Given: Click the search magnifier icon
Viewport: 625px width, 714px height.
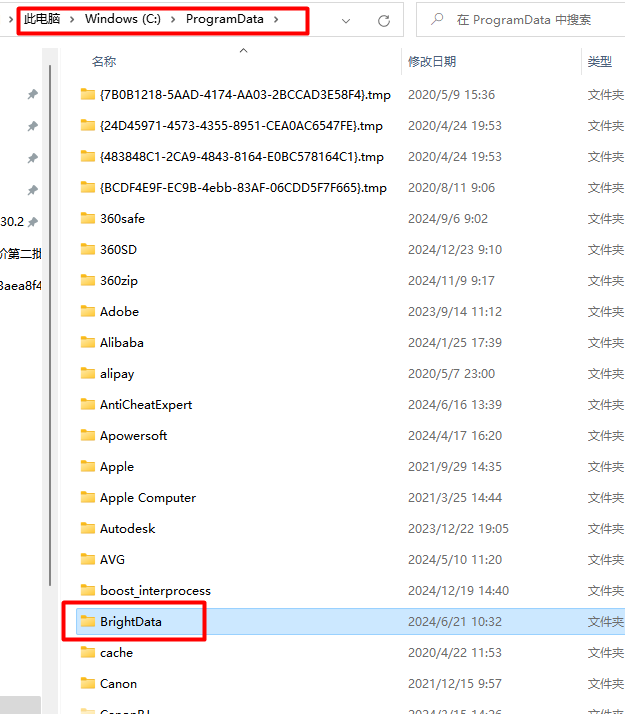Looking at the screenshot, I should [x=437, y=19].
